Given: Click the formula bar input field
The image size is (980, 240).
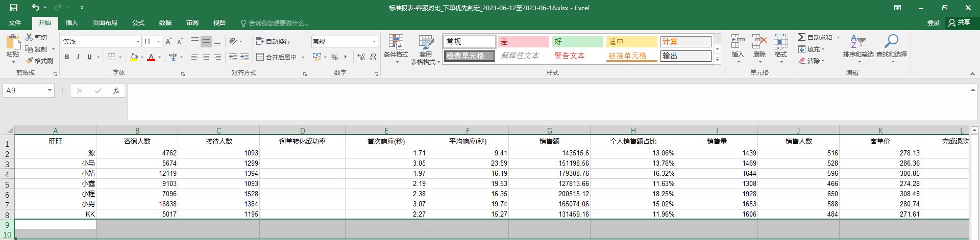Looking at the screenshot, I should (546, 101).
